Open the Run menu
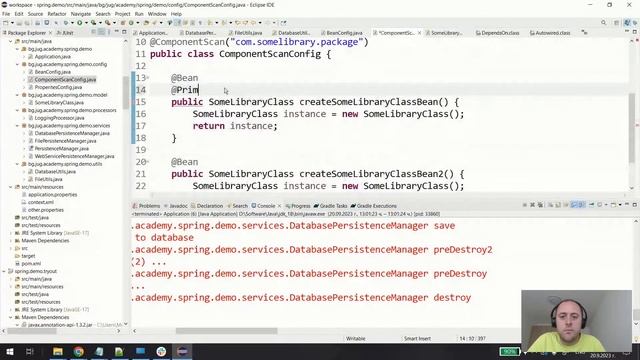This screenshot has height=360, width=640. click(x=139, y=14)
